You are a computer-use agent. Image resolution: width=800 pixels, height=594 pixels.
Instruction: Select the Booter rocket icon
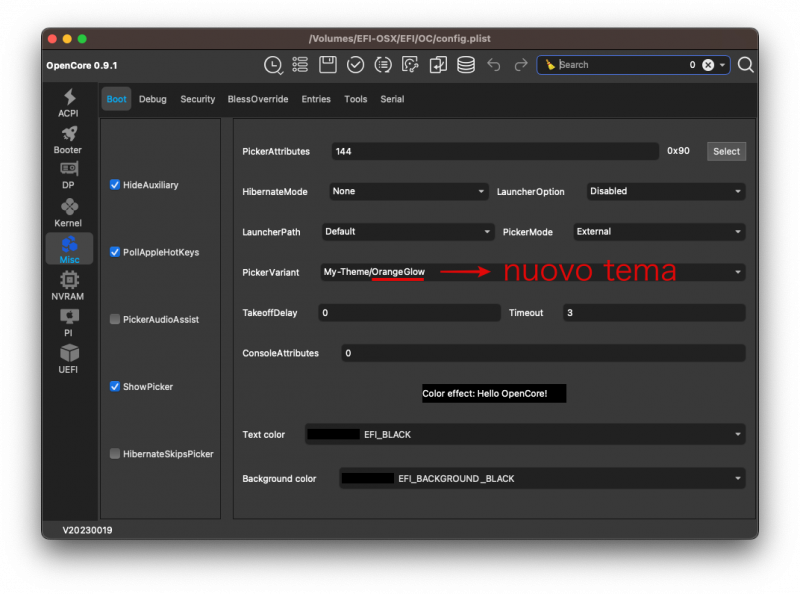(x=69, y=138)
